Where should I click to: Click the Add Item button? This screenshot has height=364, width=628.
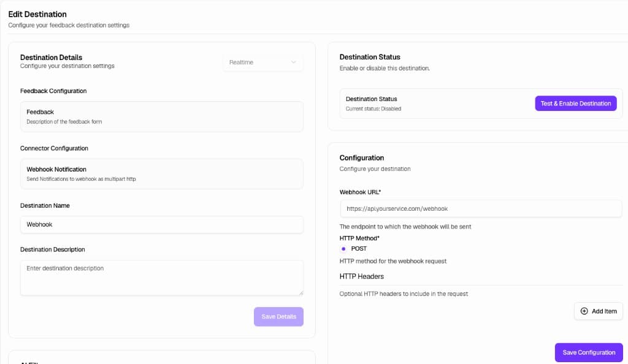tap(598, 311)
